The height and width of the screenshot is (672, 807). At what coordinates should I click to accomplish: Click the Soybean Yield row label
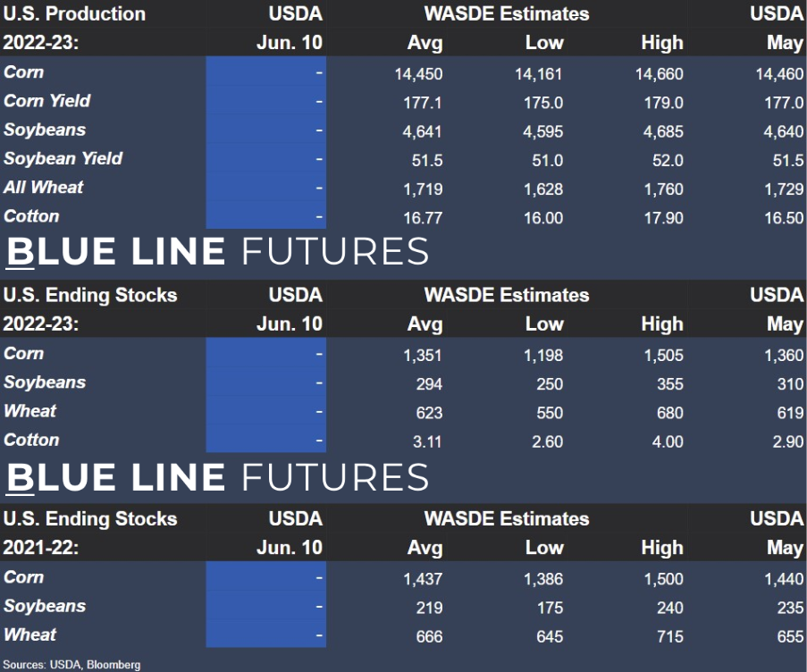[x=63, y=158]
